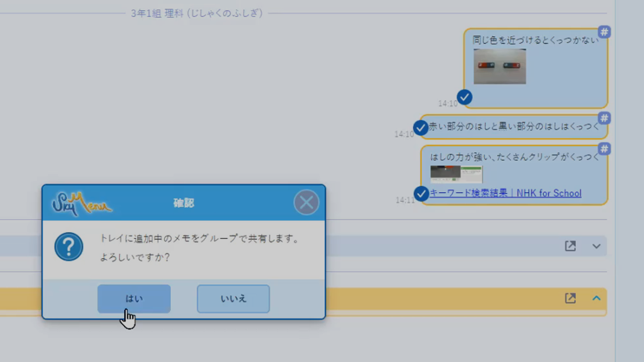644x362 pixels.
Task: Select the 赤い部分のはしと黒い部分 memo bubble
Action: [x=513, y=127]
